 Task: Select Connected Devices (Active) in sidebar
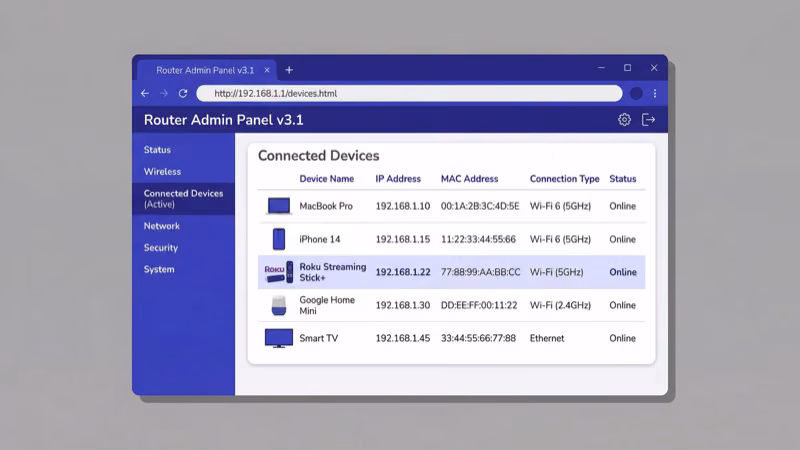[x=183, y=198]
